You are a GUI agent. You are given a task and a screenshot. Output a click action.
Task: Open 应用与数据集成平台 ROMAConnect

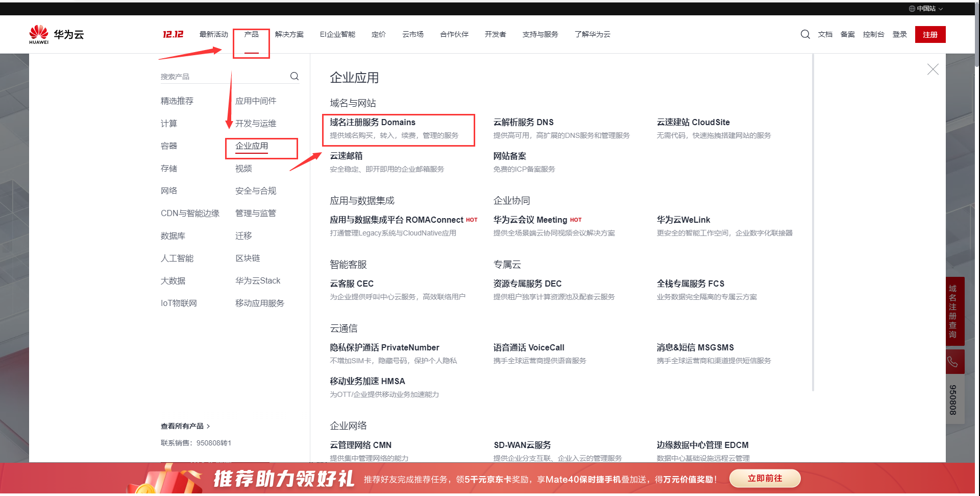coord(397,220)
